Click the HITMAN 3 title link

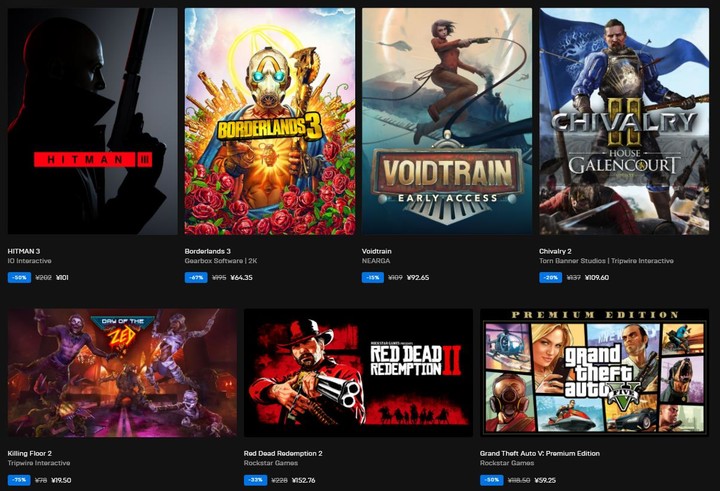(24, 251)
